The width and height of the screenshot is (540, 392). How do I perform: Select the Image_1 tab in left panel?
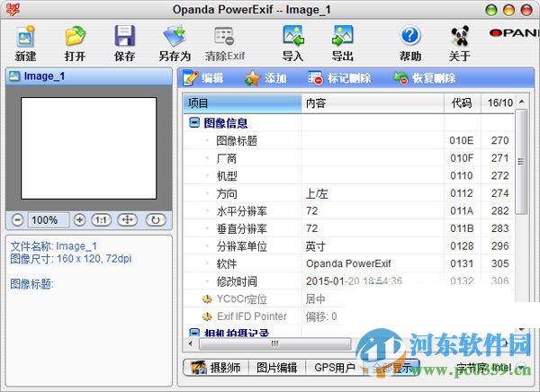coord(89,76)
